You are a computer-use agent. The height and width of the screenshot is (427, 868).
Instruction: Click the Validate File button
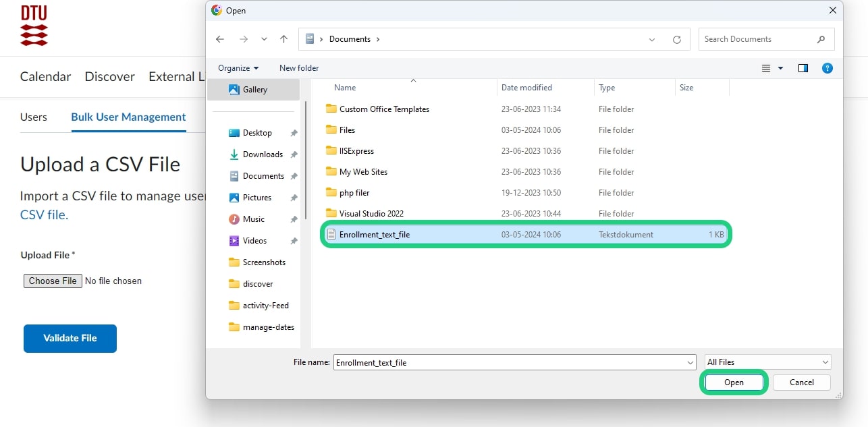[70, 338]
